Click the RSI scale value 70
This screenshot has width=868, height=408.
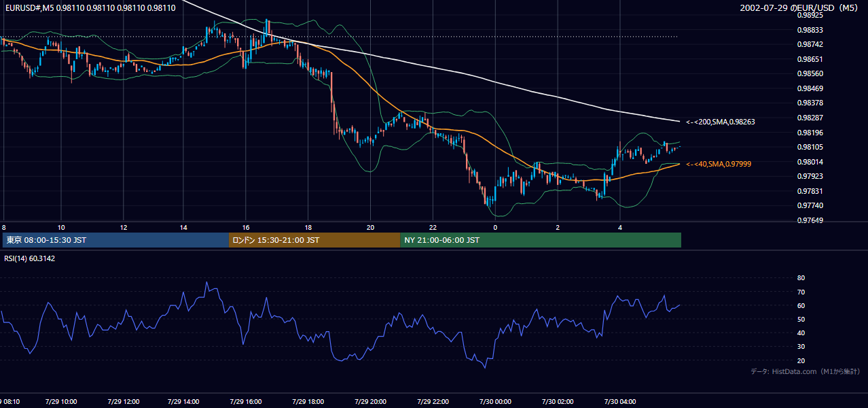coord(801,292)
